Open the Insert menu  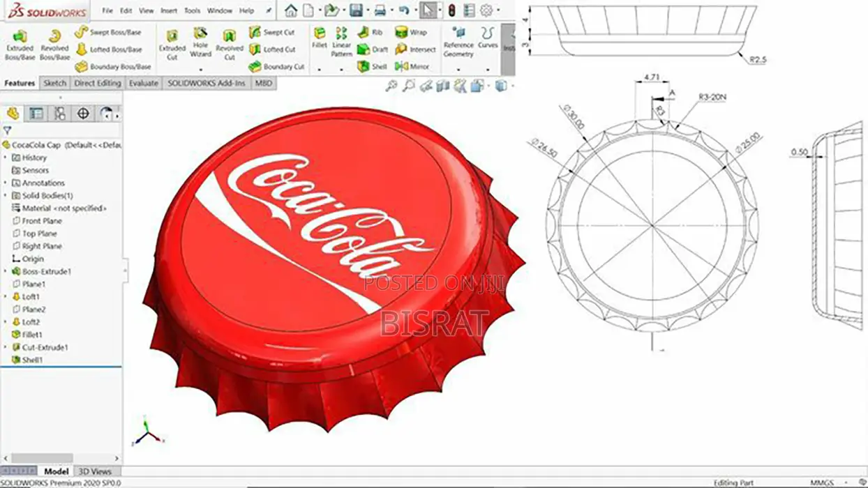pyautogui.click(x=167, y=10)
